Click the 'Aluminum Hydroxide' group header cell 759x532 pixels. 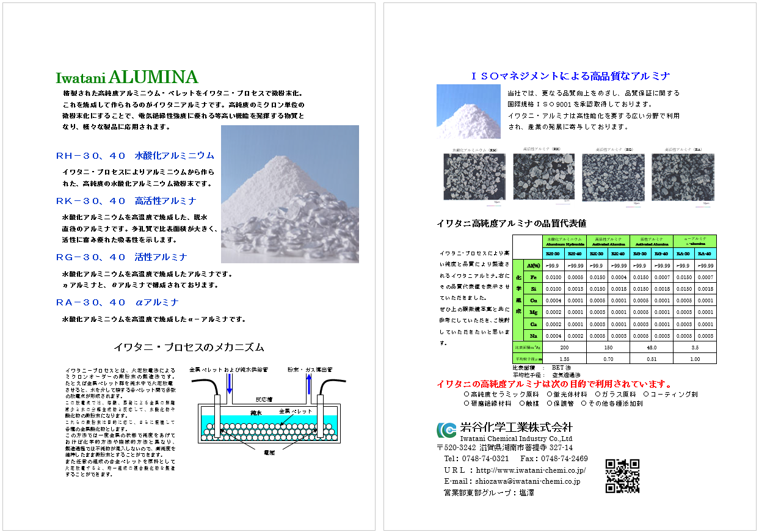565,242
